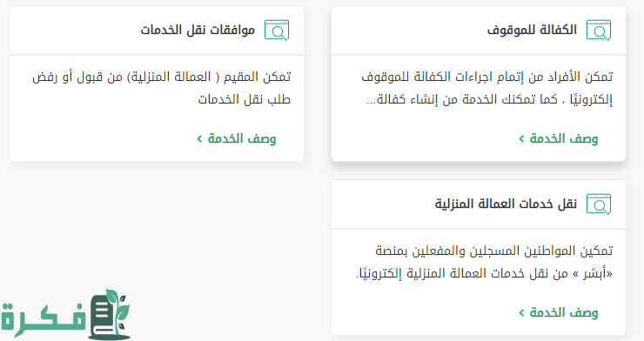644x341 pixels.
Task: Open the نقل خدمات العمالة المنزلية card title
Action: pos(506,204)
